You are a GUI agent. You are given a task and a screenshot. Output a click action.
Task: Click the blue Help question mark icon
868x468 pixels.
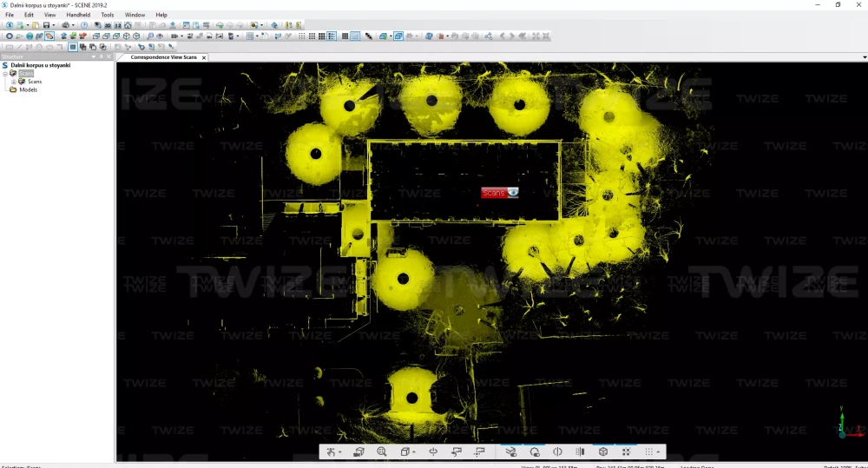click(x=84, y=25)
